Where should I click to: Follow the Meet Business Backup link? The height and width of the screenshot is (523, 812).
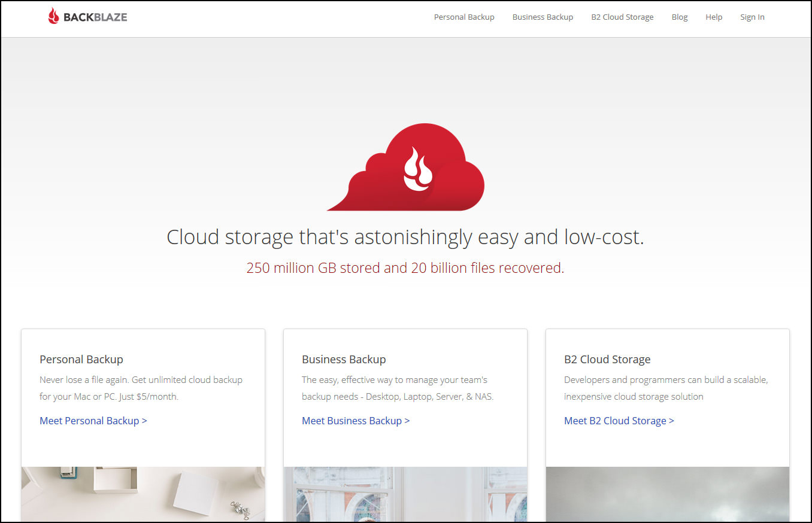click(356, 421)
